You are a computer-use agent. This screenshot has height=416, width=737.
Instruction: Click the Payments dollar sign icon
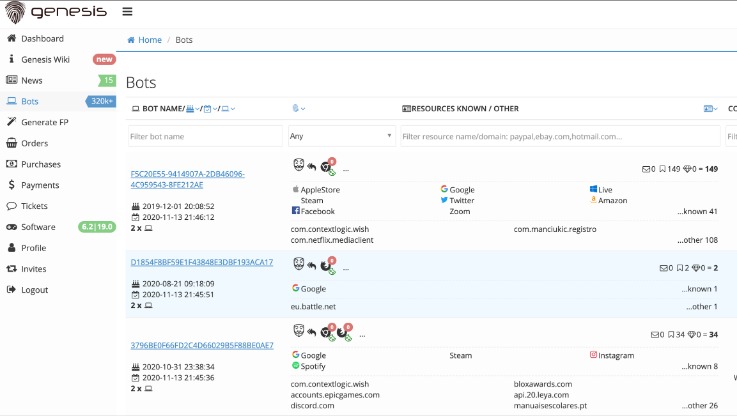pyautogui.click(x=11, y=185)
